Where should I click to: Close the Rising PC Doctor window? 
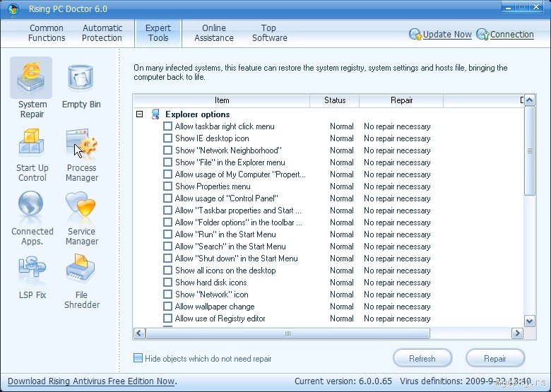[x=536, y=6]
